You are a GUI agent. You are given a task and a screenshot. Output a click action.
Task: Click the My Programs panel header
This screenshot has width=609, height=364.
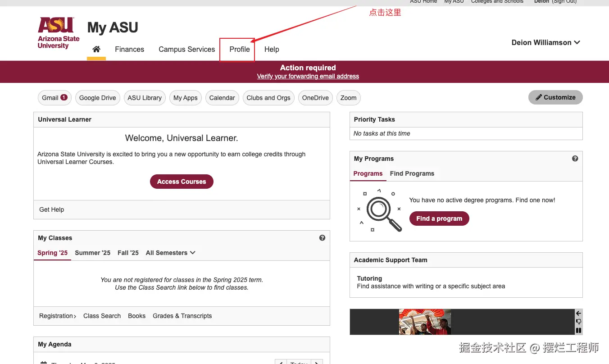click(x=466, y=159)
